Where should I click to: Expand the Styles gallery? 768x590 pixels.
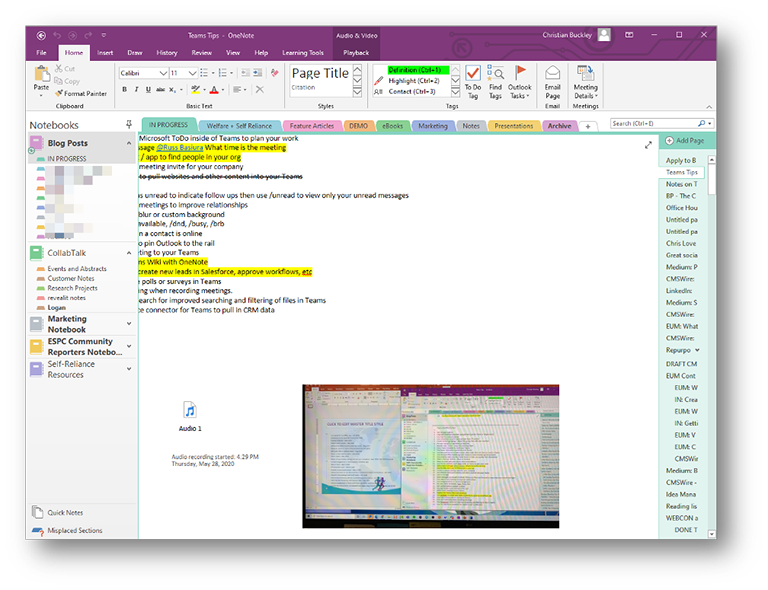click(x=358, y=92)
